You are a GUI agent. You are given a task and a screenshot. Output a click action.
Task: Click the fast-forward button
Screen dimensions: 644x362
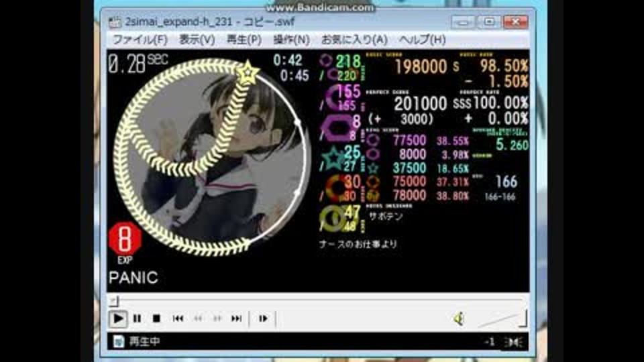click(x=217, y=318)
